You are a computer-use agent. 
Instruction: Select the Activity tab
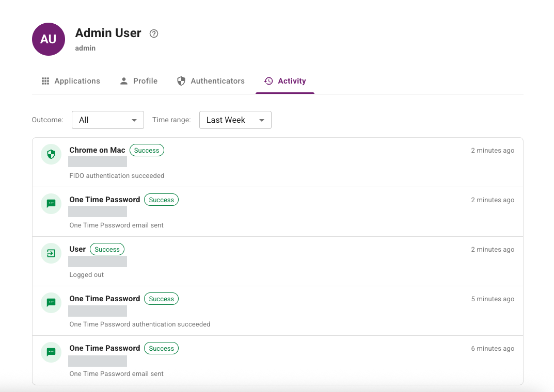point(285,81)
